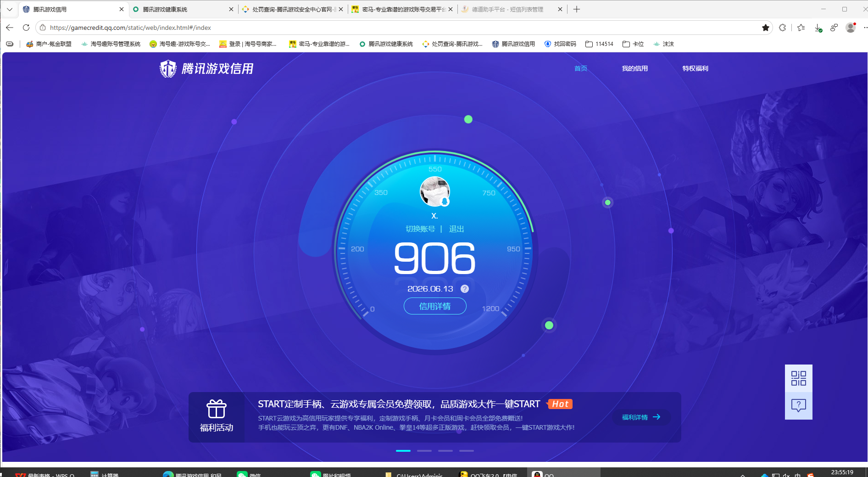868x477 pixels.
Task: Click the question mark beside 2026.06.13
Action: pyautogui.click(x=465, y=289)
